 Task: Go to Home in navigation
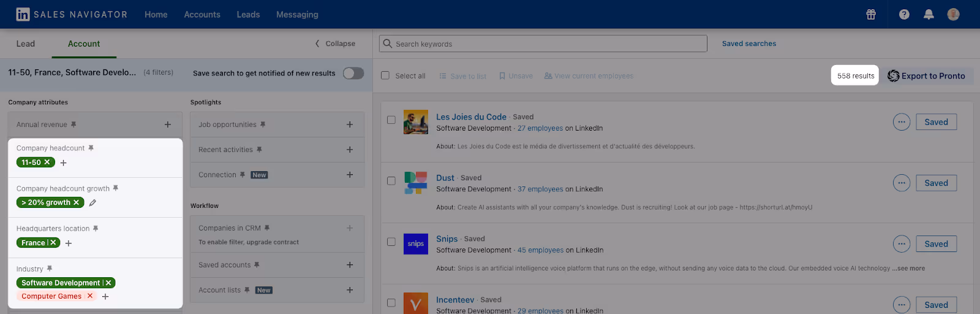coord(156,15)
